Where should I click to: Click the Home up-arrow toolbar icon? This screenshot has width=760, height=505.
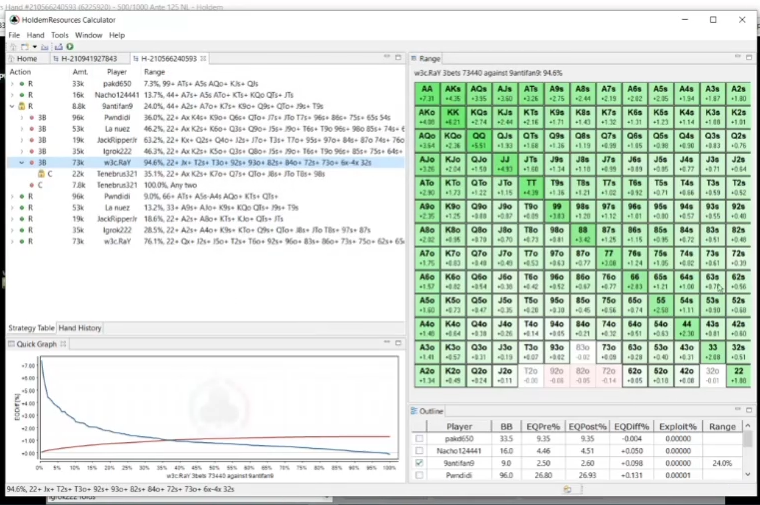click(13, 47)
